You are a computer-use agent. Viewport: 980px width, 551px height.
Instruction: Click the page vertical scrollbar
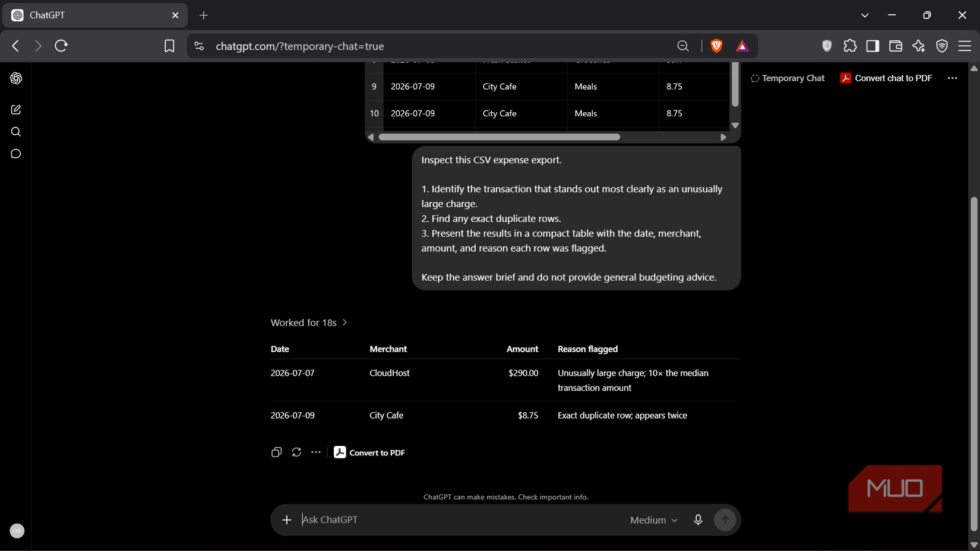click(x=974, y=363)
